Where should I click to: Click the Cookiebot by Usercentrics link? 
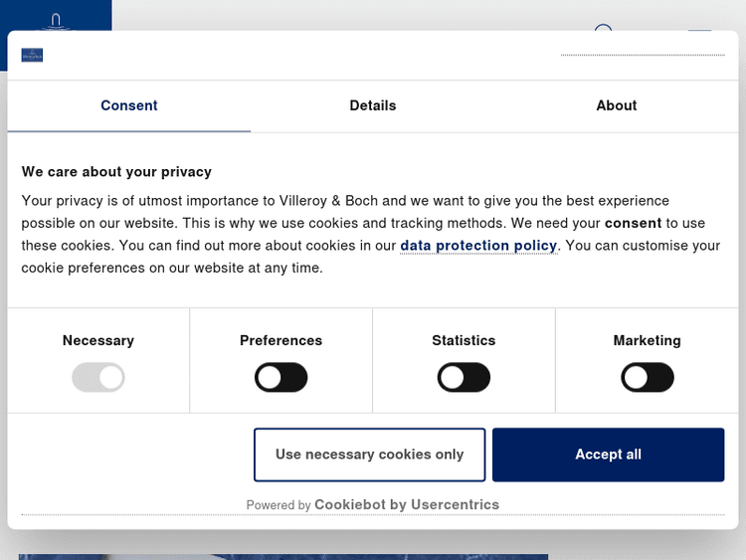[407, 504]
